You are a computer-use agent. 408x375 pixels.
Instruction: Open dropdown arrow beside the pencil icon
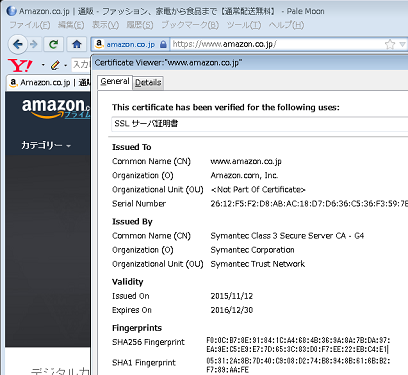65,65
